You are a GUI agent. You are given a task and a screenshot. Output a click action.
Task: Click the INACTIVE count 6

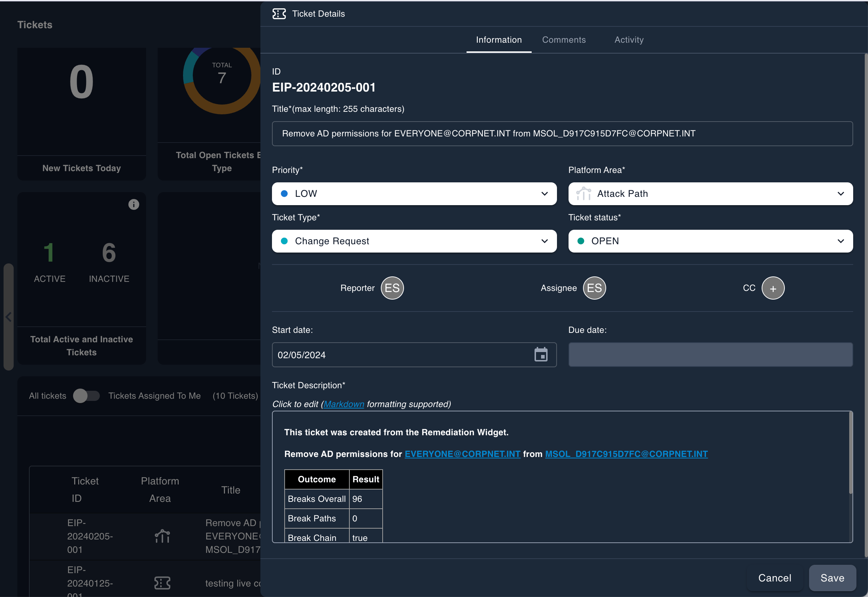pos(109,253)
